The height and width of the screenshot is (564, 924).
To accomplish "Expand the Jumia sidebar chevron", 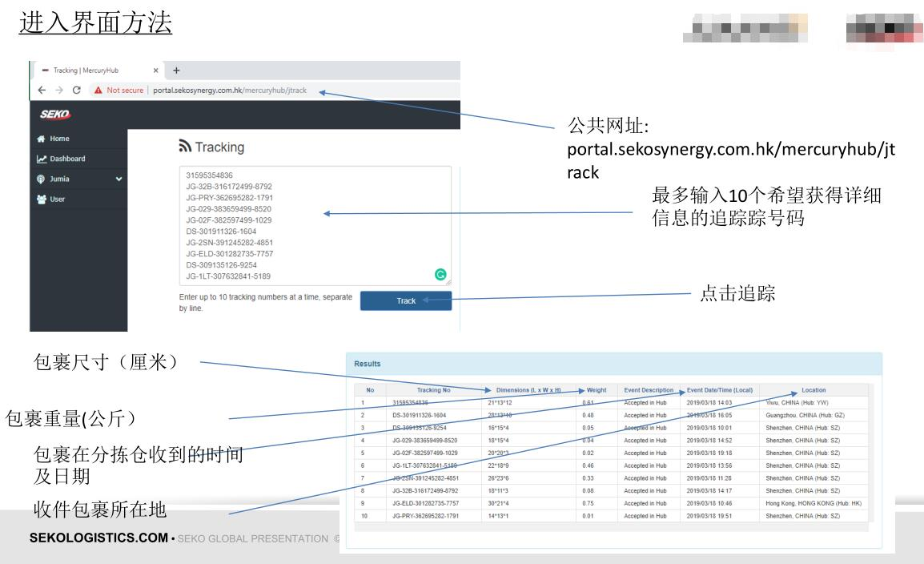I will pos(119,179).
